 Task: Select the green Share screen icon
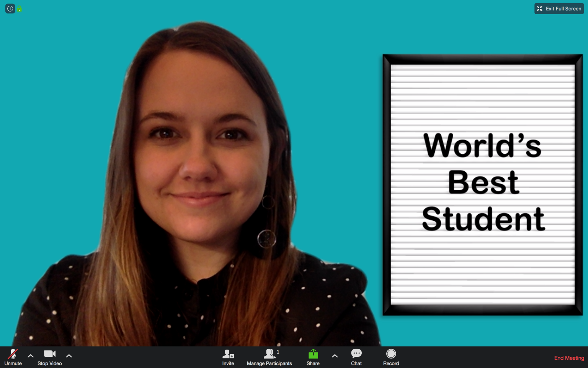313,353
